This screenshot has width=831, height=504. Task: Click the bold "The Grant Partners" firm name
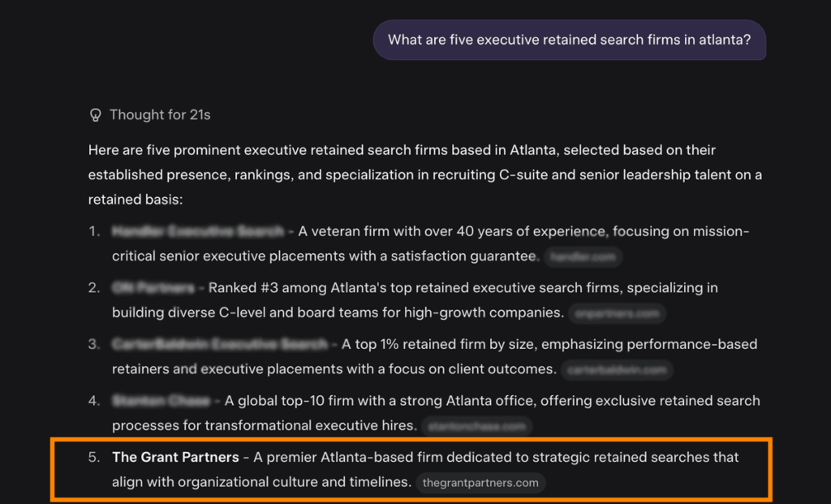point(175,457)
